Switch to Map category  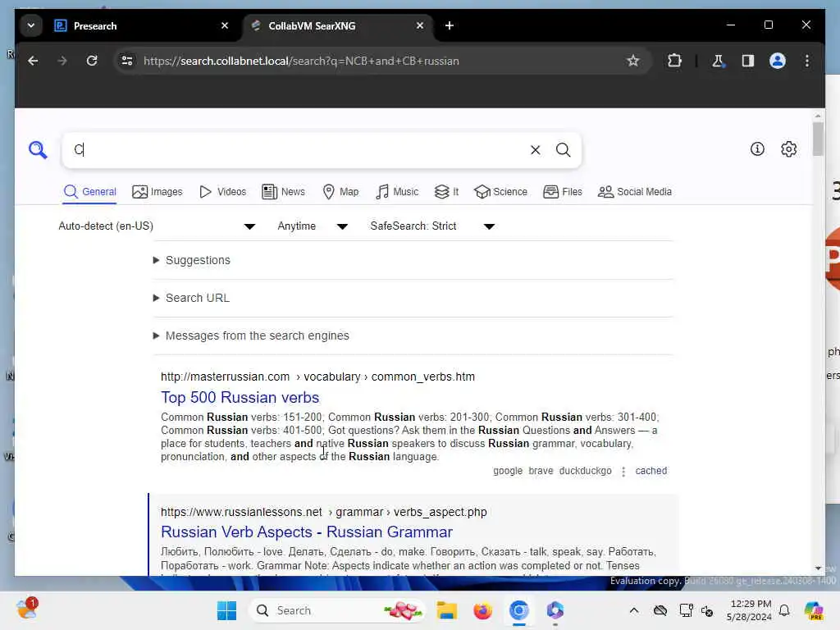[x=340, y=192]
